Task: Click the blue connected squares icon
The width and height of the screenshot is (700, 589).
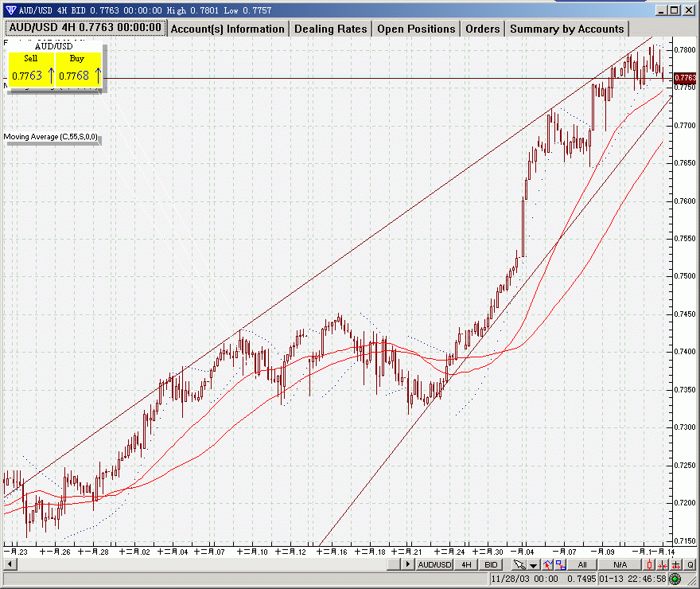Action: pyautogui.click(x=561, y=565)
